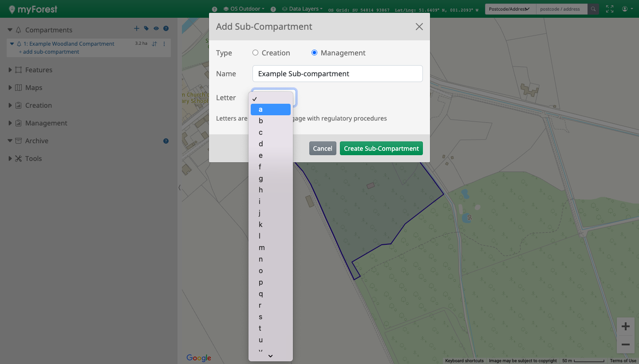This screenshot has width=639, height=364.
Task: Select the Creation type radio button
Action: pos(255,53)
